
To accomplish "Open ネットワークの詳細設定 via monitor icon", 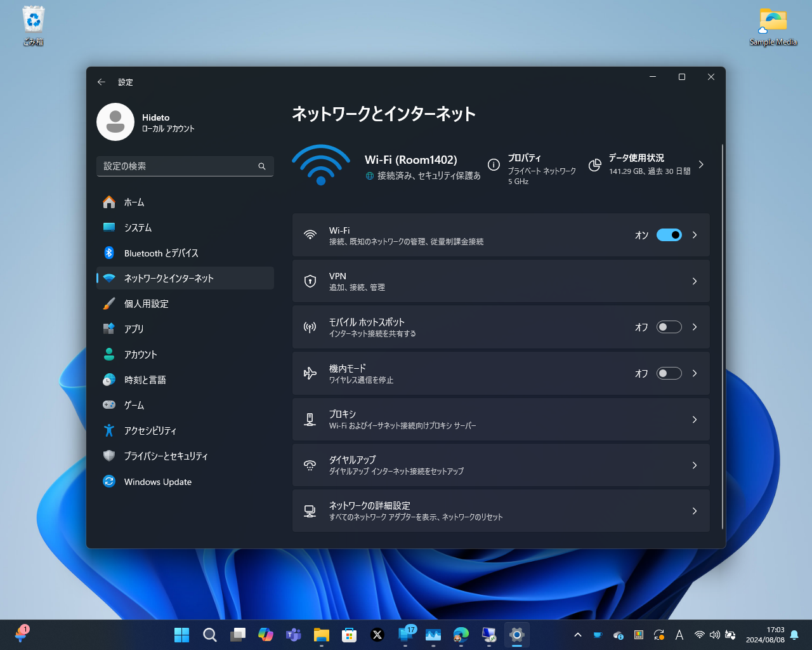I will click(310, 511).
